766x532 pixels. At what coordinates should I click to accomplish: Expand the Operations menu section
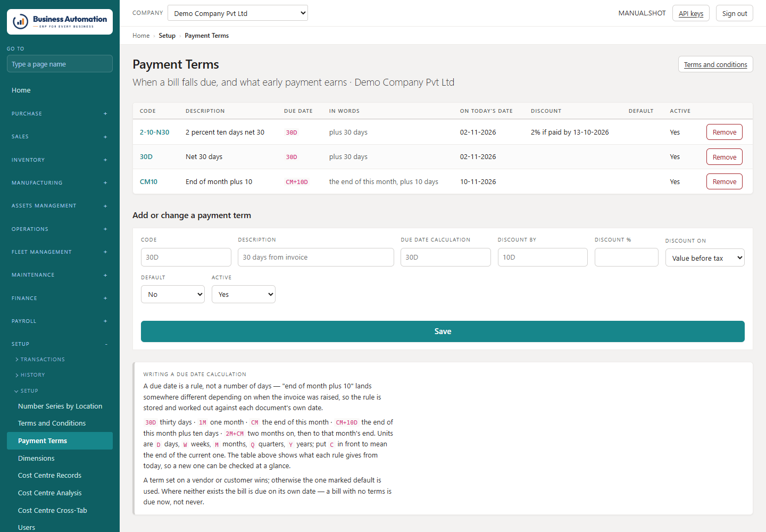(60, 229)
